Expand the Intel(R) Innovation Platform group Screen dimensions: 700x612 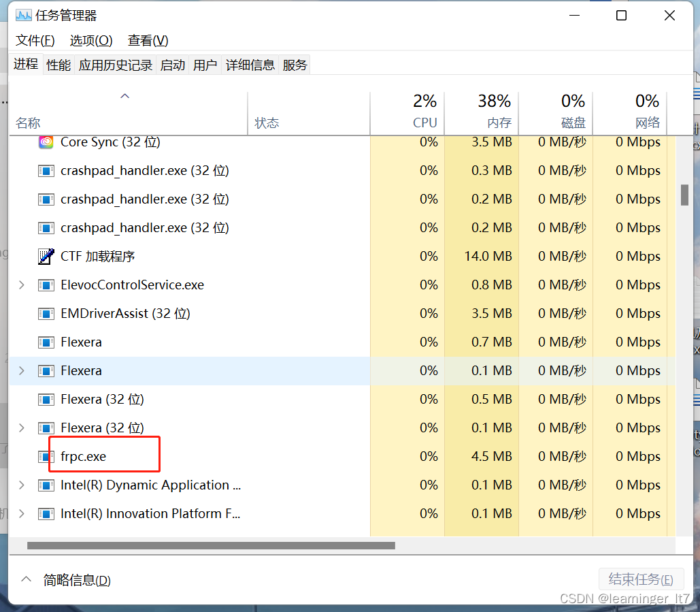point(22,514)
